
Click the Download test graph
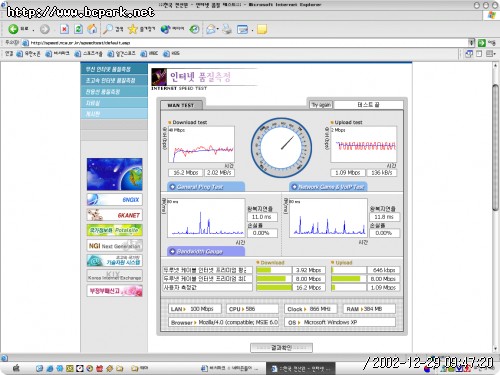[x=201, y=144]
